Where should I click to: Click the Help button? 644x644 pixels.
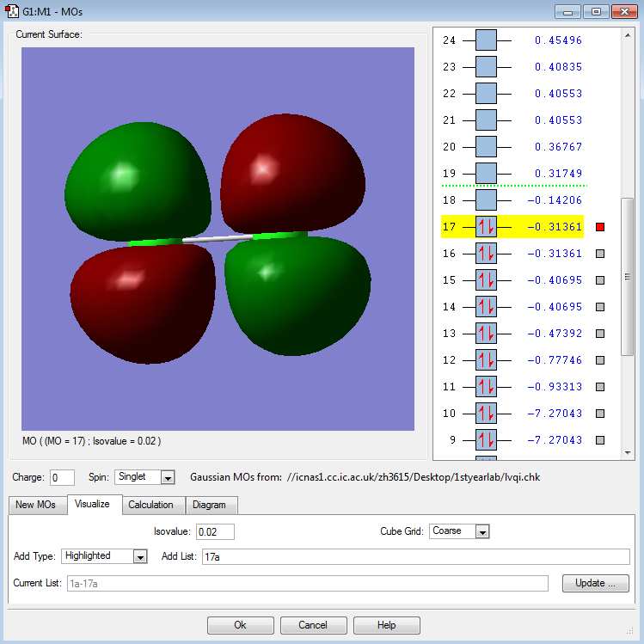(x=386, y=625)
